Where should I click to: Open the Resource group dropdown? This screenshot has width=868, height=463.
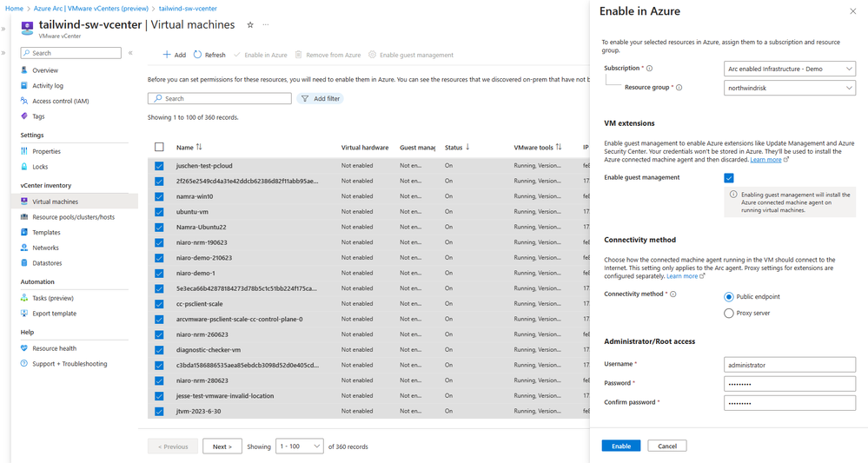point(790,88)
